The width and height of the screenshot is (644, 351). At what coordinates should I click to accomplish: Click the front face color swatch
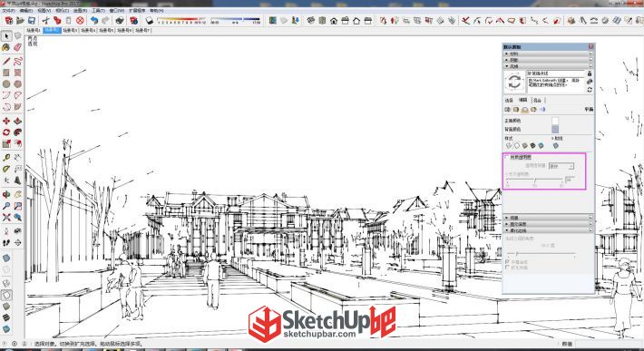point(555,121)
